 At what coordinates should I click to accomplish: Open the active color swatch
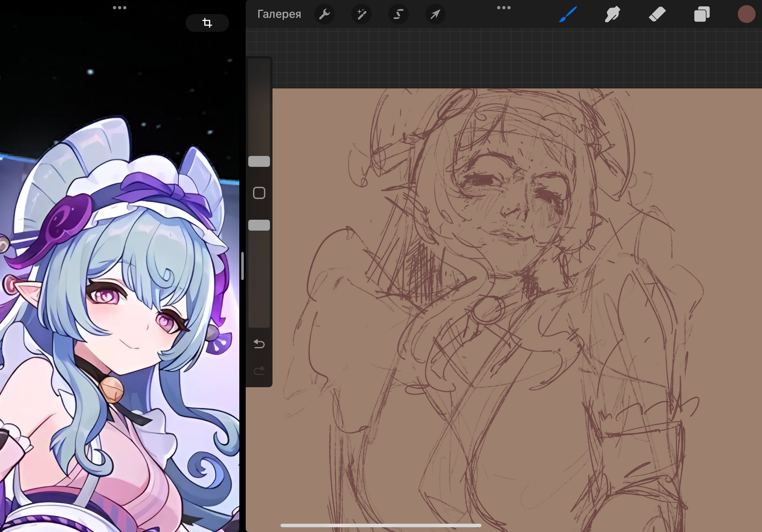(746, 14)
